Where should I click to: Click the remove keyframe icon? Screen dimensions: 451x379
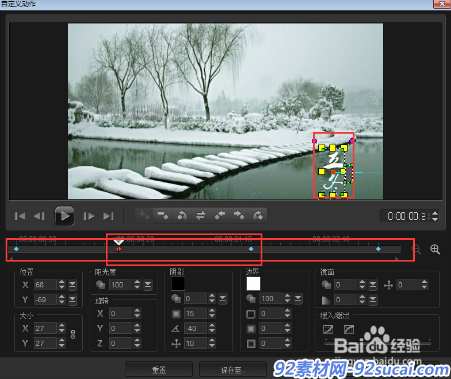163,215
